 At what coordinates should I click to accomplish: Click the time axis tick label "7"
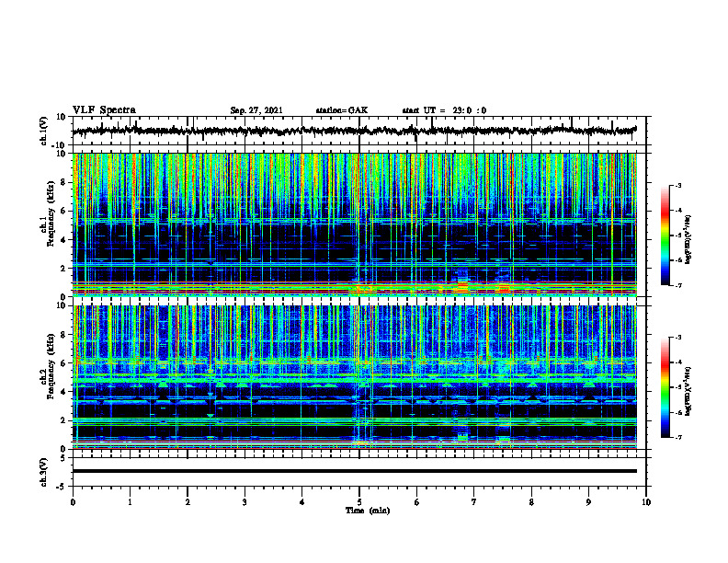point(474,502)
